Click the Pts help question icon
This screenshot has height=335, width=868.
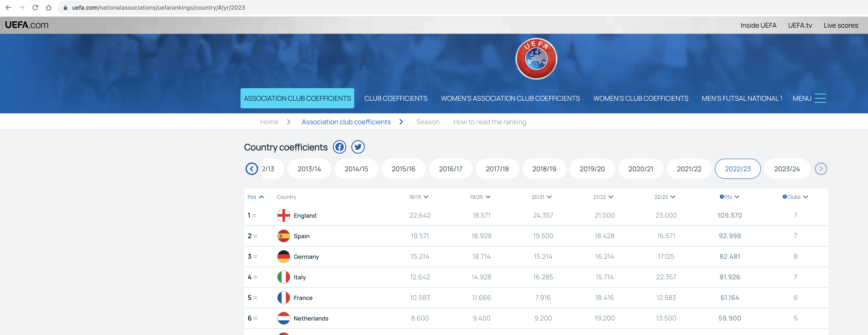722,196
